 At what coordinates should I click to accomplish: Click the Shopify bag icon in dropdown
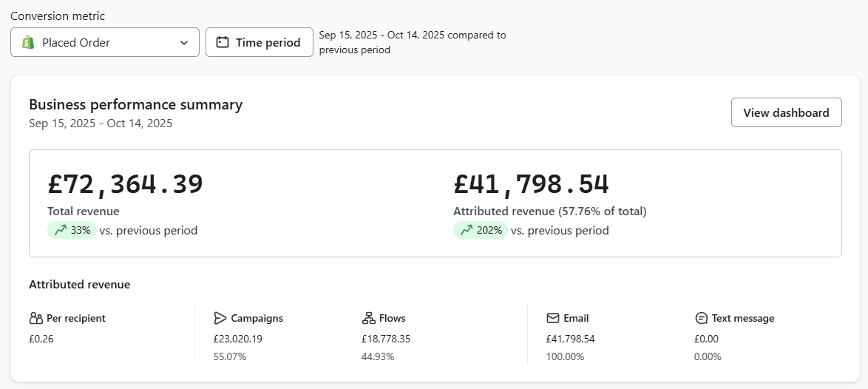28,42
